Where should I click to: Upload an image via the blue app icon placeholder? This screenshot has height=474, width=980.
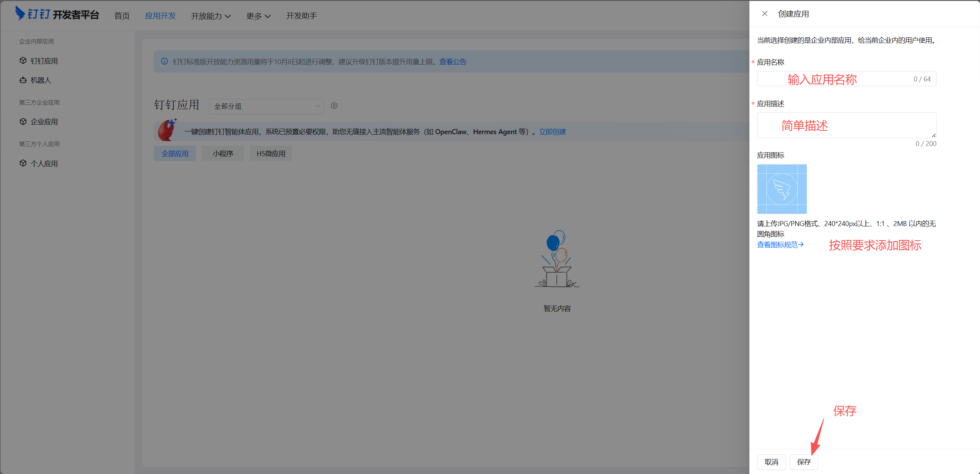(782, 189)
